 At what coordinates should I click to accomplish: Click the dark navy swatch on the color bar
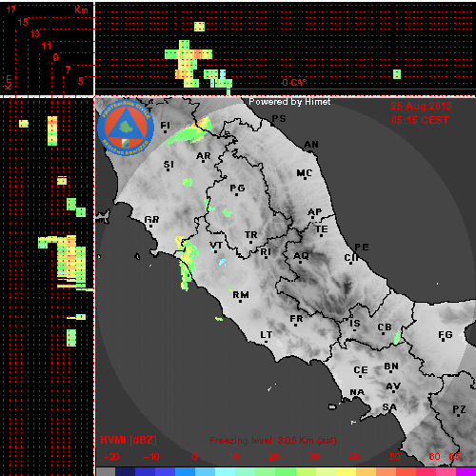tap(125, 471)
